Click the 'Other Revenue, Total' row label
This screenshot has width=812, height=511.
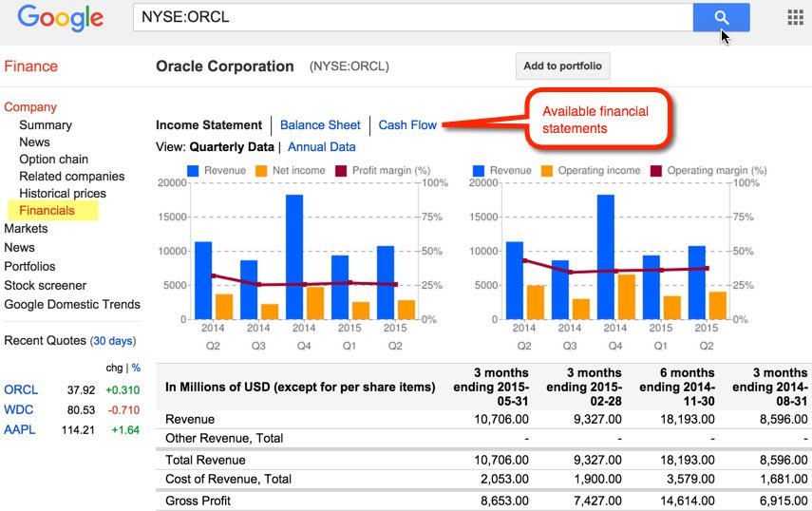pos(224,439)
